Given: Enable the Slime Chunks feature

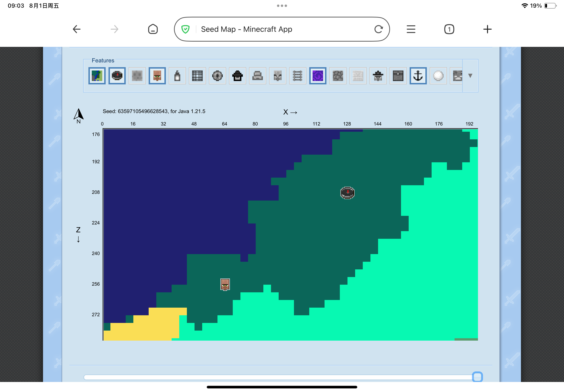Looking at the screenshot, I should point(137,76).
